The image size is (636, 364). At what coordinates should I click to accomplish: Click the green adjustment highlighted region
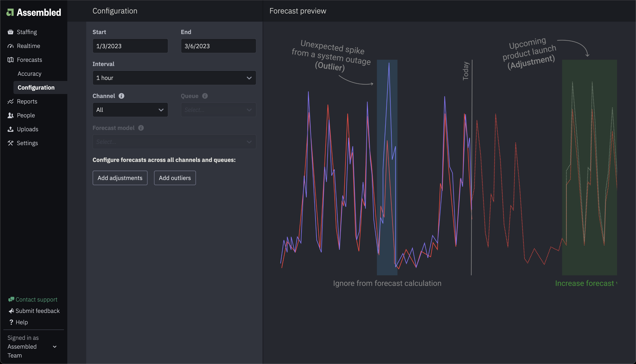click(590, 168)
